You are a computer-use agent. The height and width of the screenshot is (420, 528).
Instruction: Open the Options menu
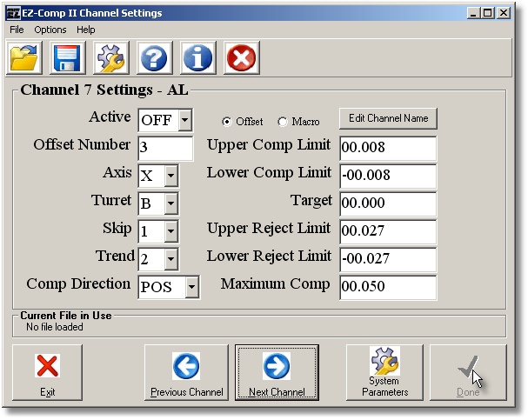(x=50, y=30)
